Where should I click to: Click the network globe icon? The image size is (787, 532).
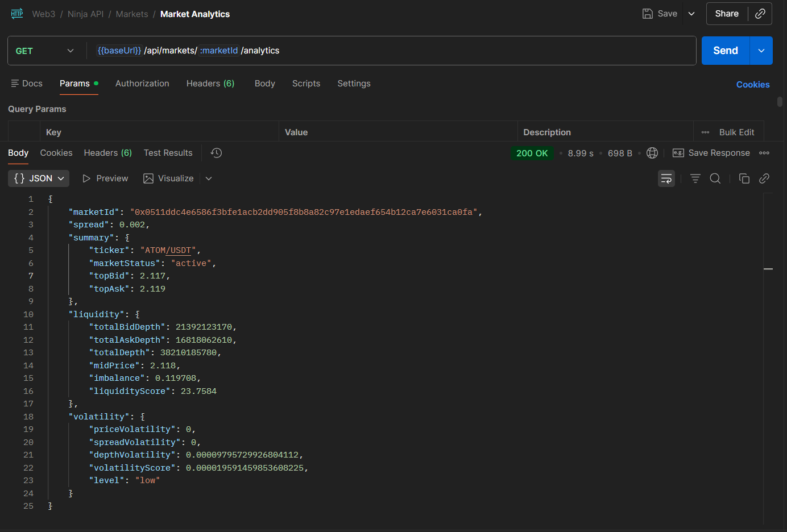[x=652, y=153]
